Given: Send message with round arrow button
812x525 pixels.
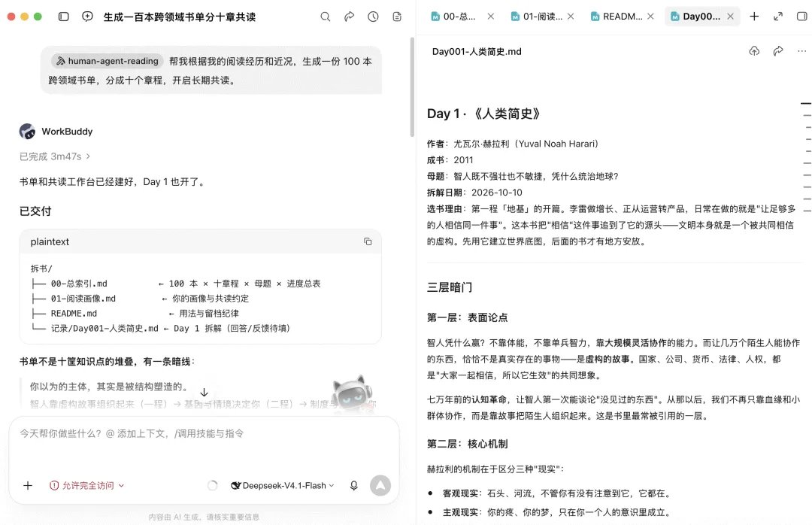Looking at the screenshot, I should (x=380, y=485).
